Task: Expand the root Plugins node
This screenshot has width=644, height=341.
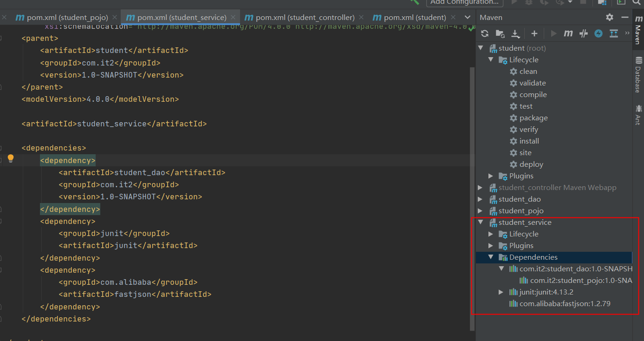Action: point(491,176)
